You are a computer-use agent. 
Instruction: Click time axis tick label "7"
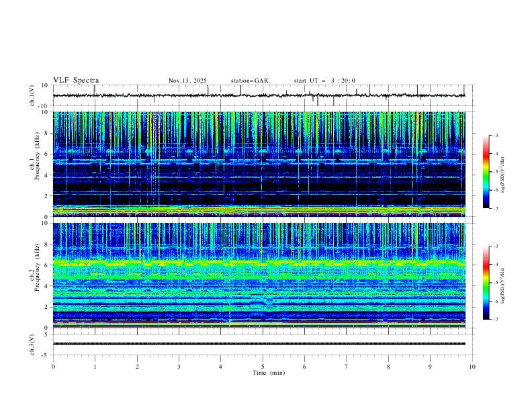coord(347,367)
